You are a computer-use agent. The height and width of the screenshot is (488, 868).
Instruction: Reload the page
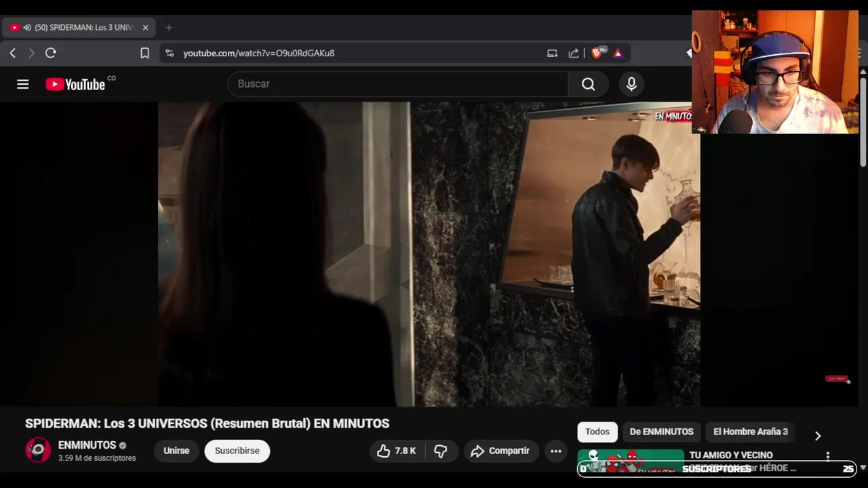coord(51,53)
